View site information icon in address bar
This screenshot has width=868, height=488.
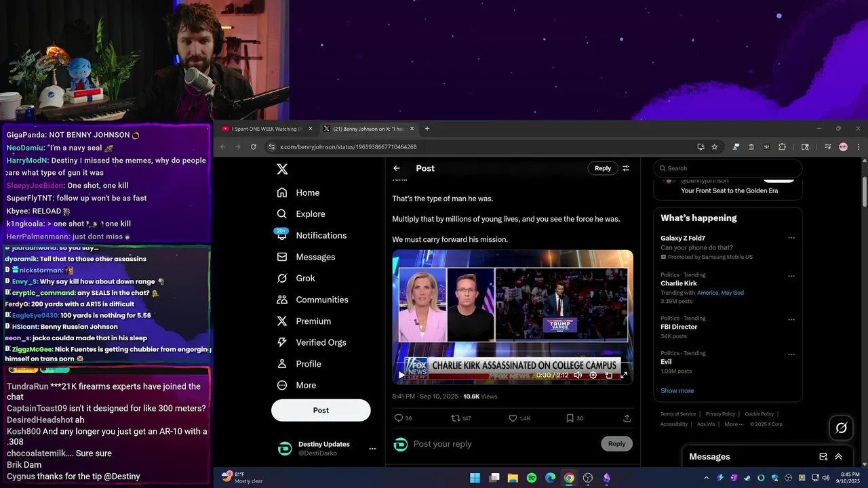click(272, 147)
